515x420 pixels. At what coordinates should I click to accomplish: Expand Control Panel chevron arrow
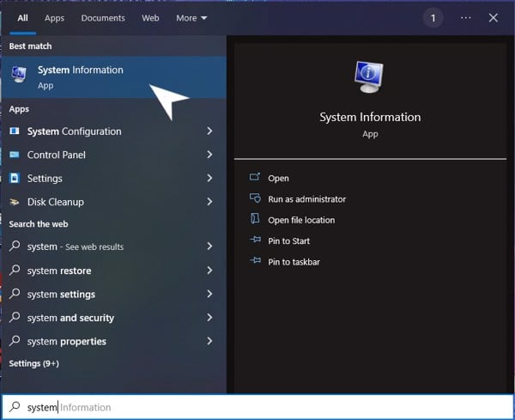(x=209, y=155)
